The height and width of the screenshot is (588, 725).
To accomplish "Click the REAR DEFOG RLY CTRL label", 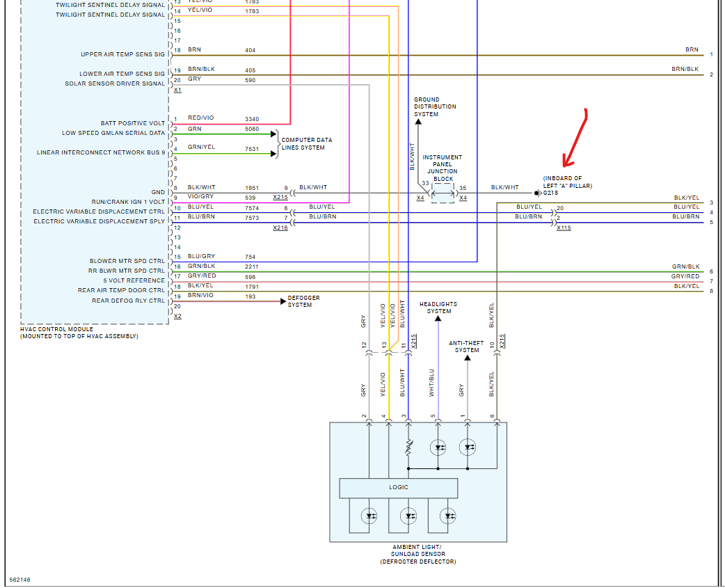I will coord(128,301).
